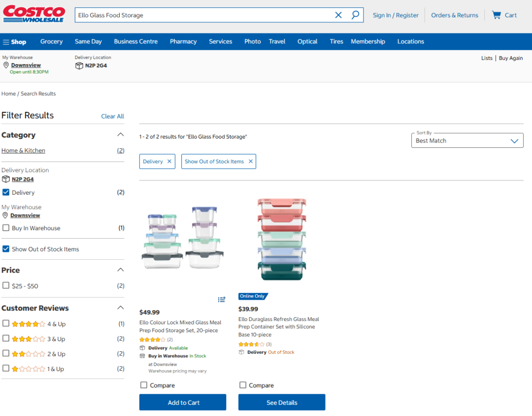Enable the Buy In Warehouse checkbox
Viewport: 532px width, 416px height.
click(x=6, y=228)
